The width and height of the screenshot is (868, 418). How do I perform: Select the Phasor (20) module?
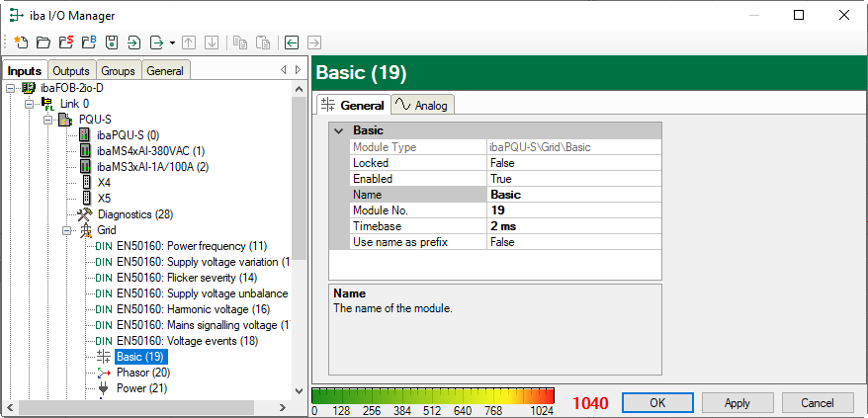pyautogui.click(x=142, y=373)
